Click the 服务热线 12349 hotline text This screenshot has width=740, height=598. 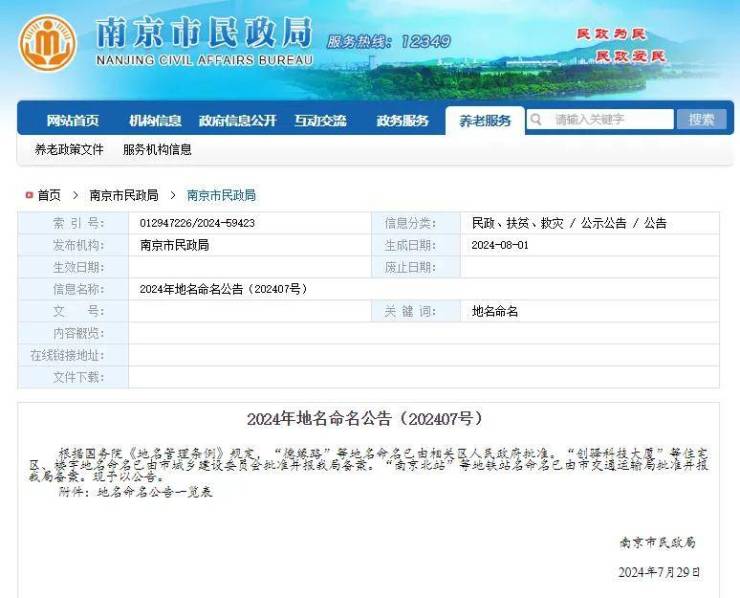pos(388,42)
